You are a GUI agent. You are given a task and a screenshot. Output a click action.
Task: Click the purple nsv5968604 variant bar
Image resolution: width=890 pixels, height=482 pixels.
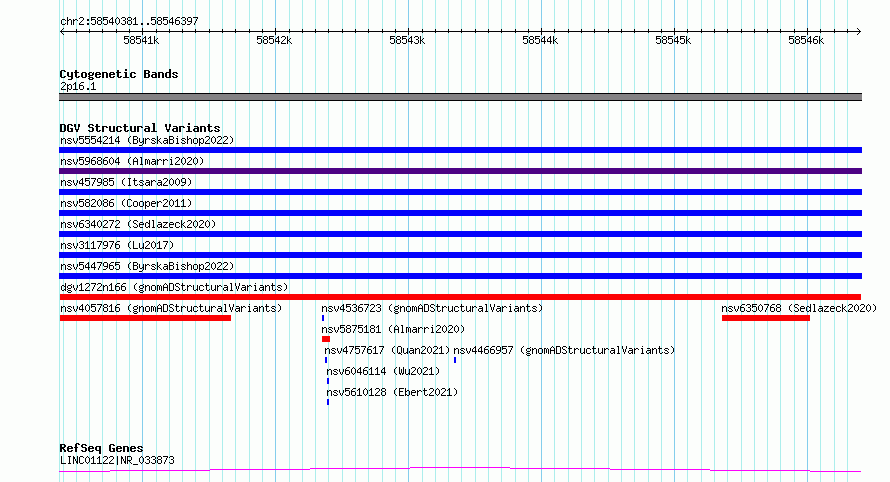click(460, 171)
